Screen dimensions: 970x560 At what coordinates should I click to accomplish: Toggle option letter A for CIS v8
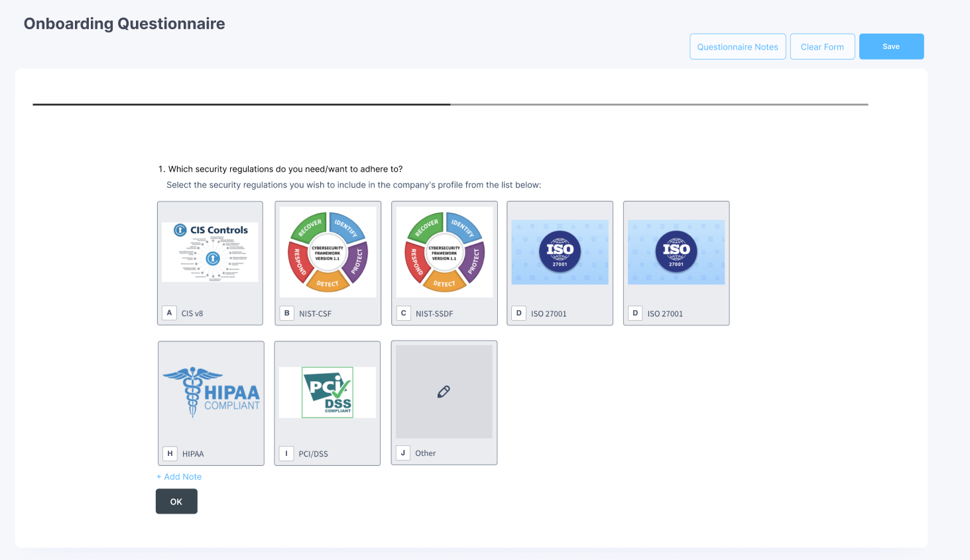click(x=169, y=313)
